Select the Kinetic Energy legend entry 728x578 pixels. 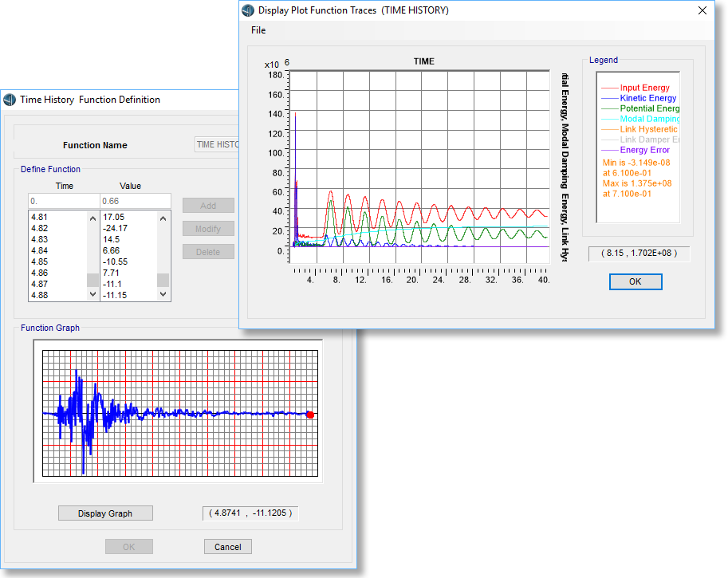[647, 98]
